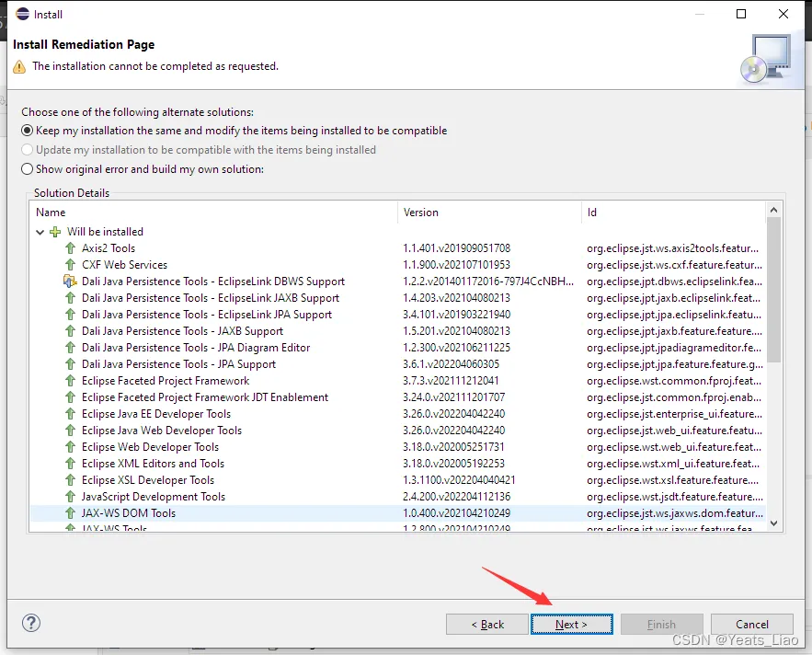Click id org.eclipse.wst.xsl.feature text
812x655 pixels.
(674, 480)
